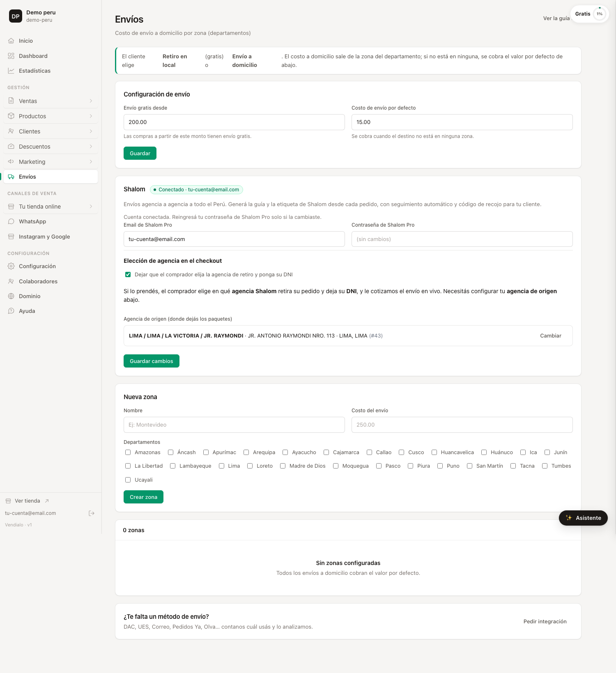This screenshot has width=616, height=673.
Task: Click the Guardar cambios button
Action: coord(152,361)
